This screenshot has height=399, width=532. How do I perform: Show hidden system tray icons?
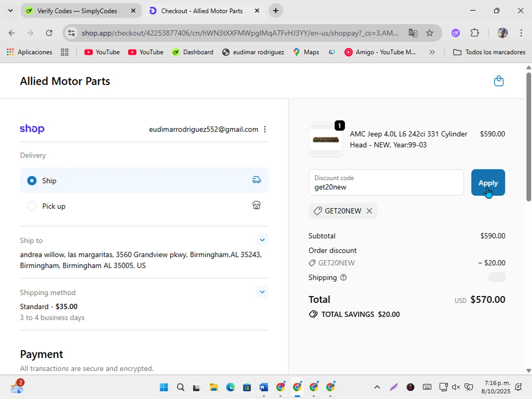point(377,387)
